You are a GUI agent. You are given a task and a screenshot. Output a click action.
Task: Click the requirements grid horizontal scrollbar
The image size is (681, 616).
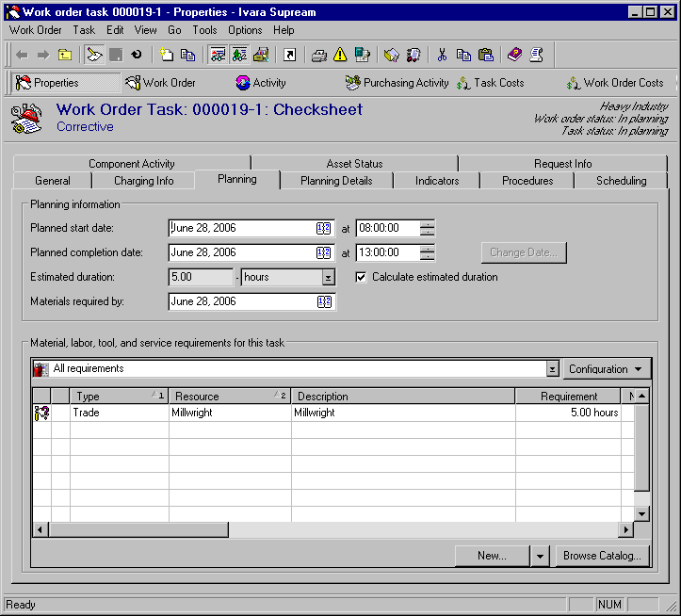pos(377,530)
